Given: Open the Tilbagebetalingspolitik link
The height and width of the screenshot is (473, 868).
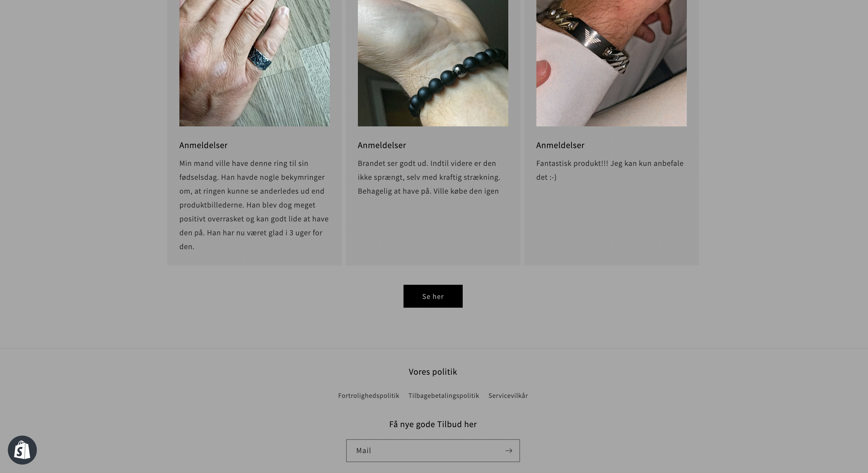Looking at the screenshot, I should (443, 395).
